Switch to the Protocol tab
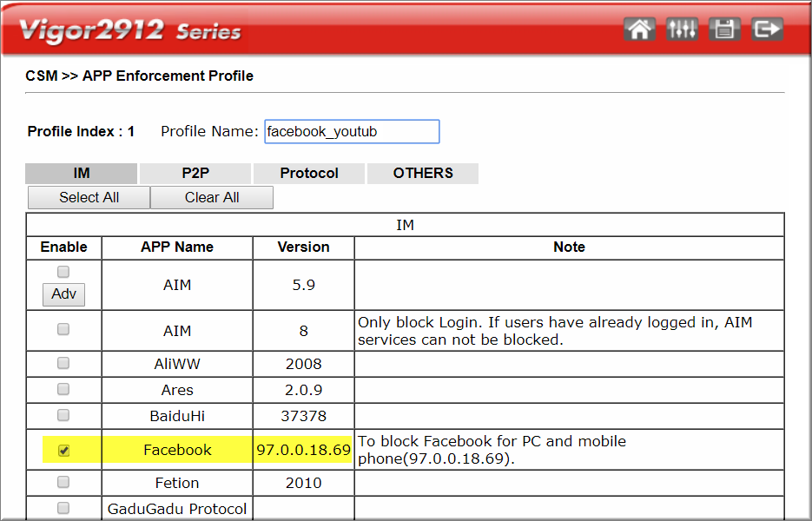The height and width of the screenshot is (521, 812). (x=309, y=173)
